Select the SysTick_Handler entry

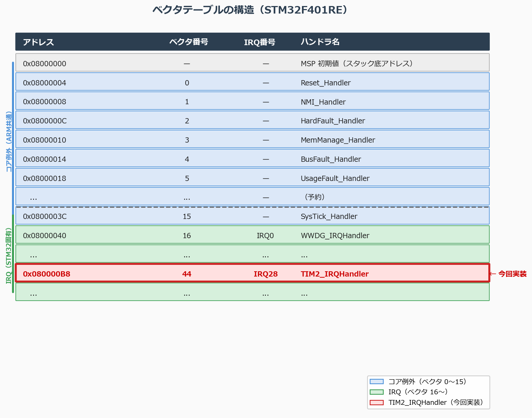coord(252,216)
